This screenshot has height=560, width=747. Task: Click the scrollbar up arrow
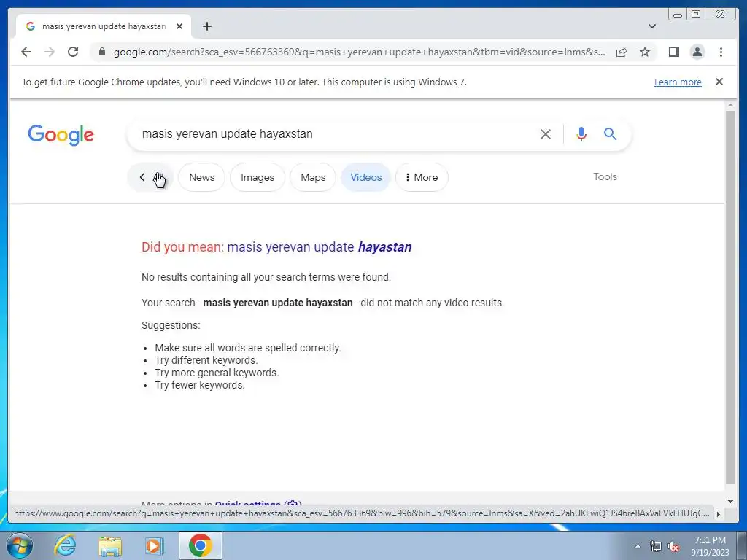730,105
